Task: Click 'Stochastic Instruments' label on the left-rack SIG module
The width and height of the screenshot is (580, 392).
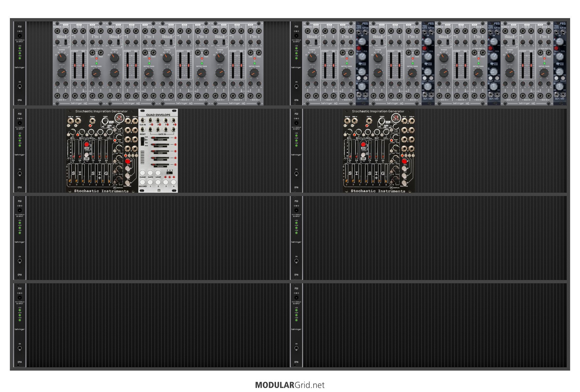Action: pos(101,191)
